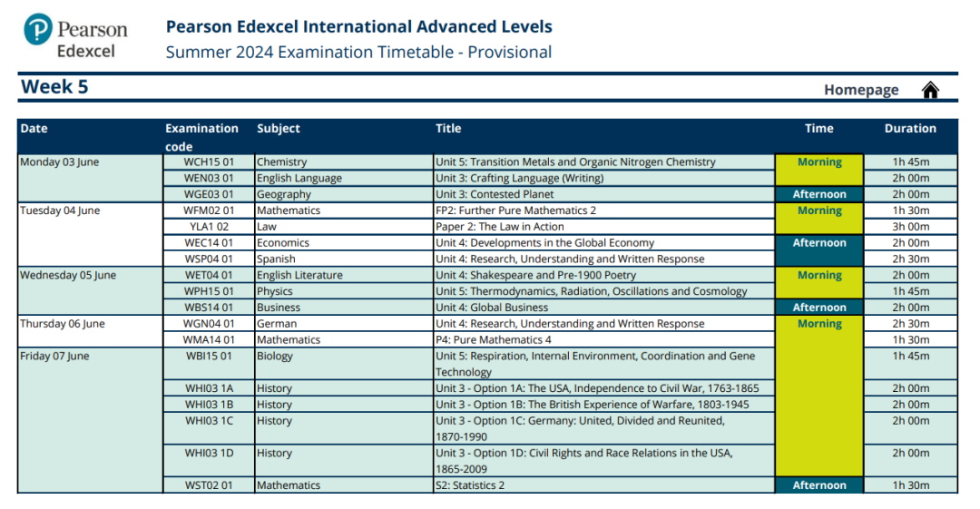
Task: Click the Monday 03 June date cell
Action: point(90,178)
